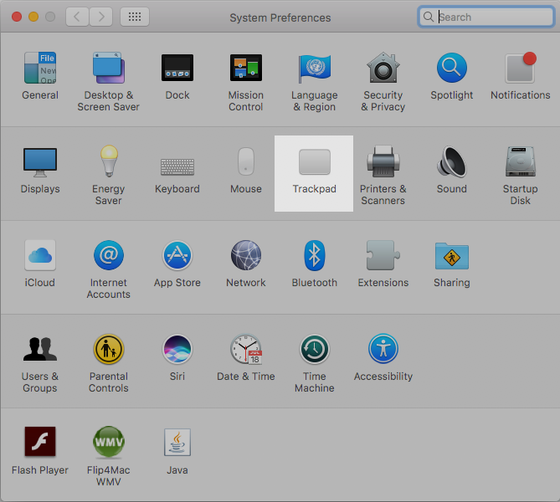Click the magnifying glass in search box

[428, 16]
